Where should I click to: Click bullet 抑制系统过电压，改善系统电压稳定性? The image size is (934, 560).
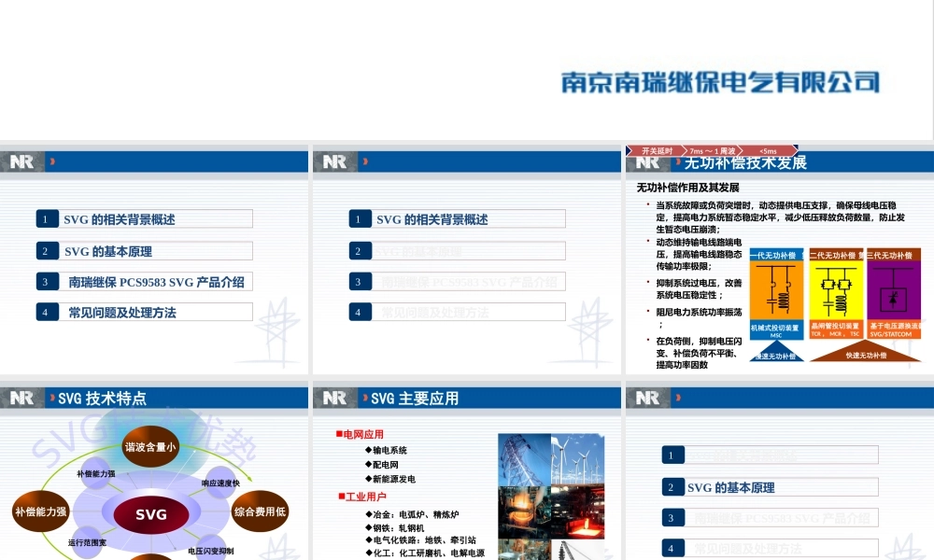tap(700, 288)
